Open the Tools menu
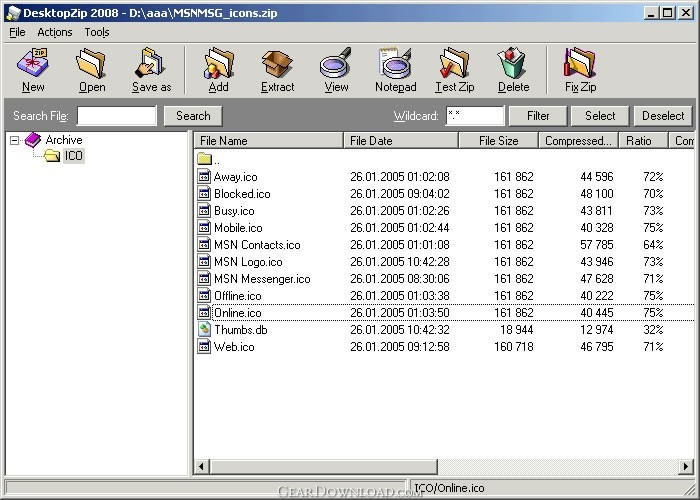Image resolution: width=700 pixels, height=500 pixels. click(97, 32)
